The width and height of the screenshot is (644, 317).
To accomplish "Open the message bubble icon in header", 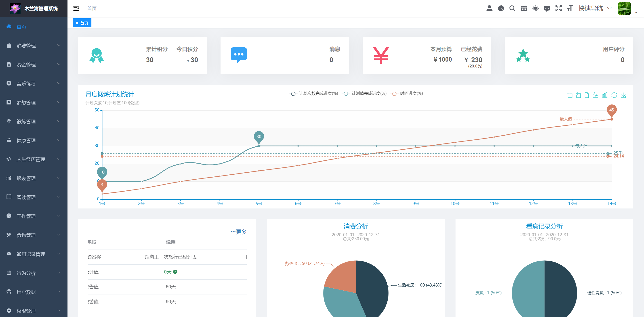I will point(547,9).
